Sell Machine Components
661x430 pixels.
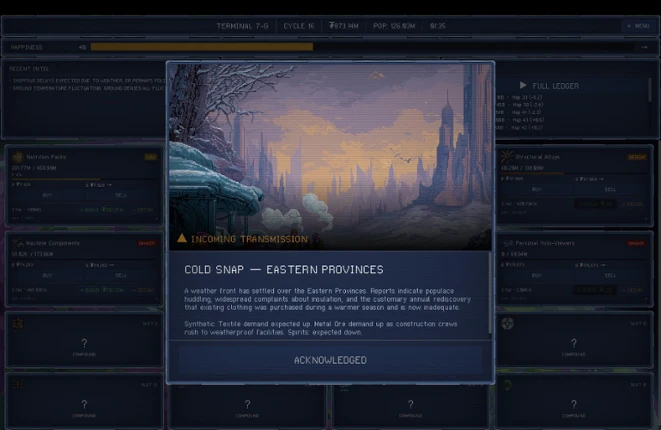(121, 275)
